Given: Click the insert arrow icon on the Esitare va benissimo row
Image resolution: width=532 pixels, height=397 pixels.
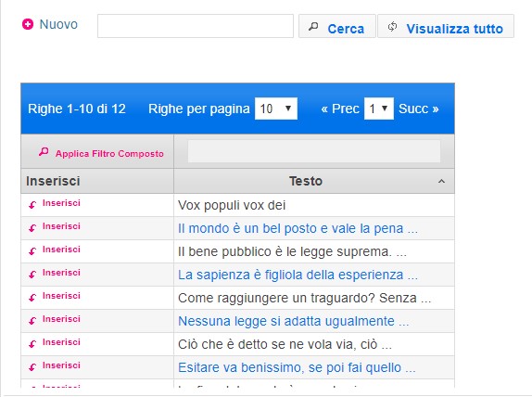Looking at the screenshot, I should point(32,367).
